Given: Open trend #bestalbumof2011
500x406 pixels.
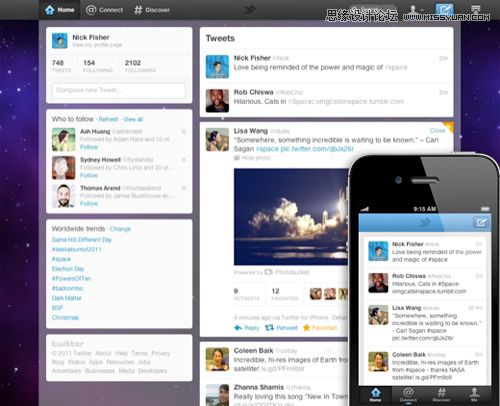Looking at the screenshot, I should tap(76, 249).
